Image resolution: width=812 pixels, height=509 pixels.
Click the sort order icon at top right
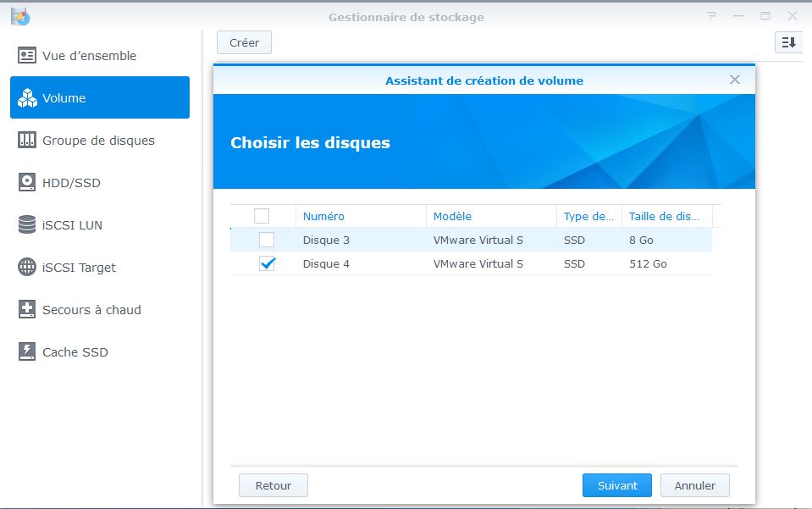point(788,42)
